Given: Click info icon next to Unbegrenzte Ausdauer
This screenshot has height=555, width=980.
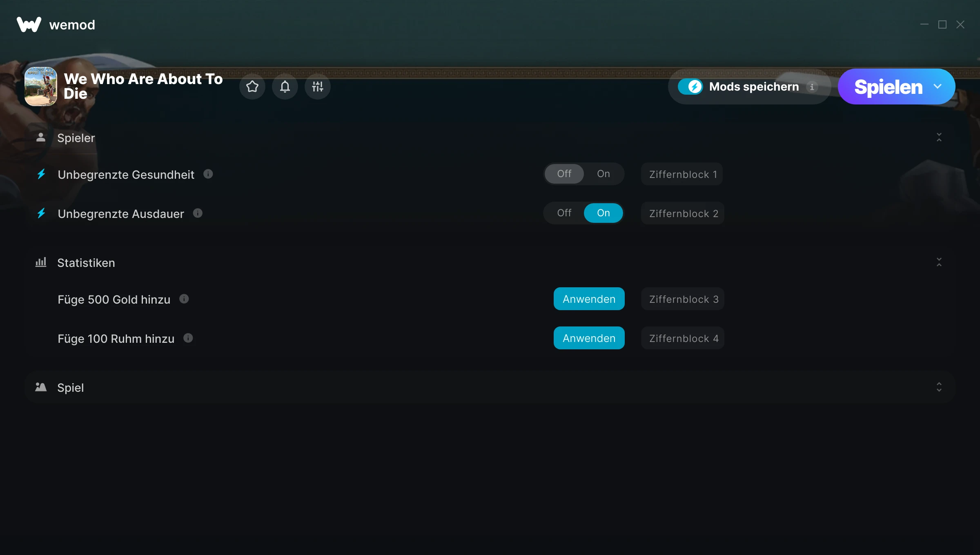Looking at the screenshot, I should click(x=198, y=213).
